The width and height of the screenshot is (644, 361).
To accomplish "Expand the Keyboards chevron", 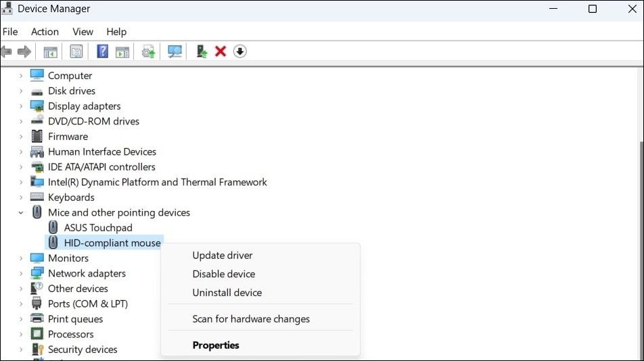I will [21, 197].
